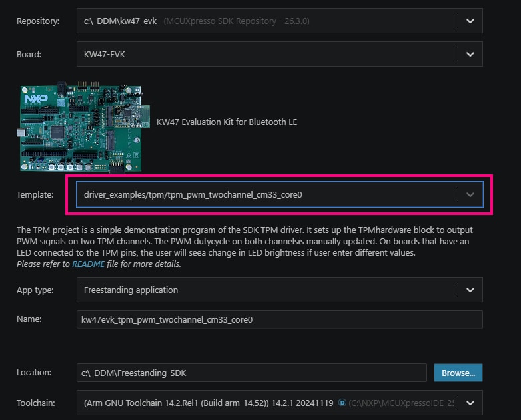Image resolution: width=521 pixels, height=420 pixels.
Task: Click the Name input field
Action: (279, 319)
